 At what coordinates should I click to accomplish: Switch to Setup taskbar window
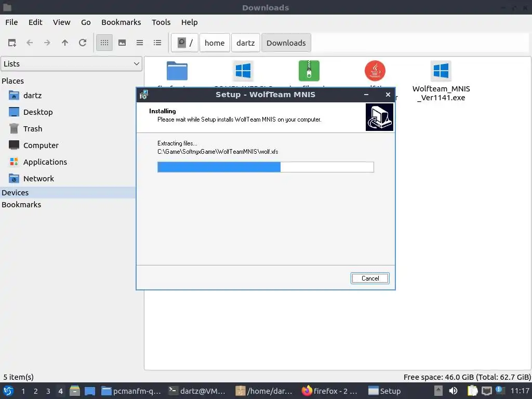click(x=385, y=391)
